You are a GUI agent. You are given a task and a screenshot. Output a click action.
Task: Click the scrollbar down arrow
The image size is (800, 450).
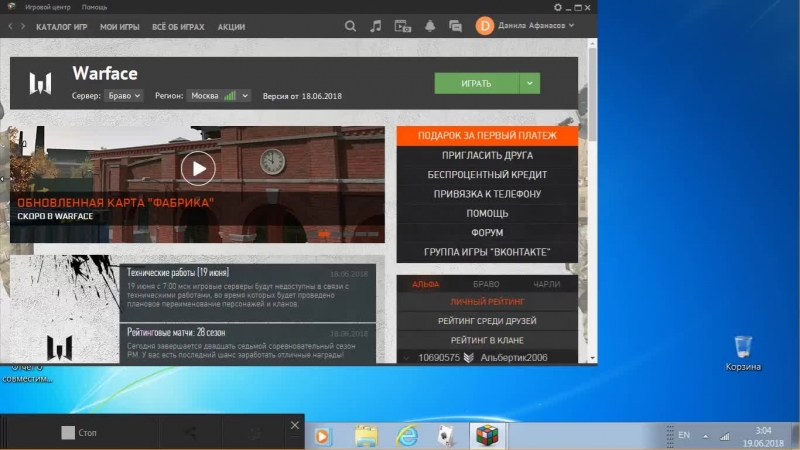point(592,358)
